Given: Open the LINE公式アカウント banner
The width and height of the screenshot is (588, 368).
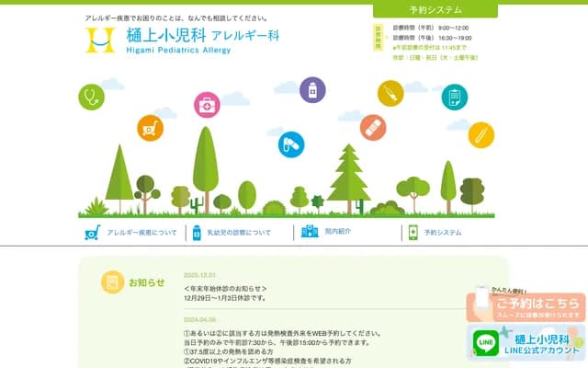Looking at the screenshot, I should pos(526,343).
